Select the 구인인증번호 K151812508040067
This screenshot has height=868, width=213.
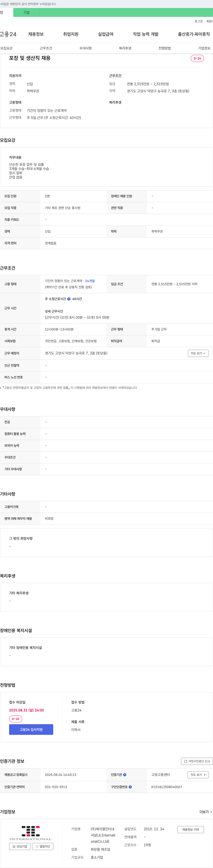[x=166, y=787]
